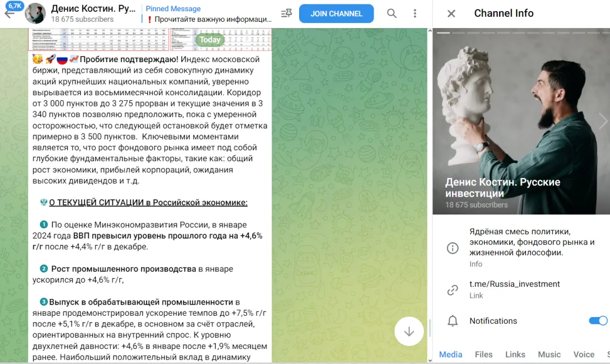Switch to the Voice tab
The height and width of the screenshot is (364, 610).
tap(584, 354)
